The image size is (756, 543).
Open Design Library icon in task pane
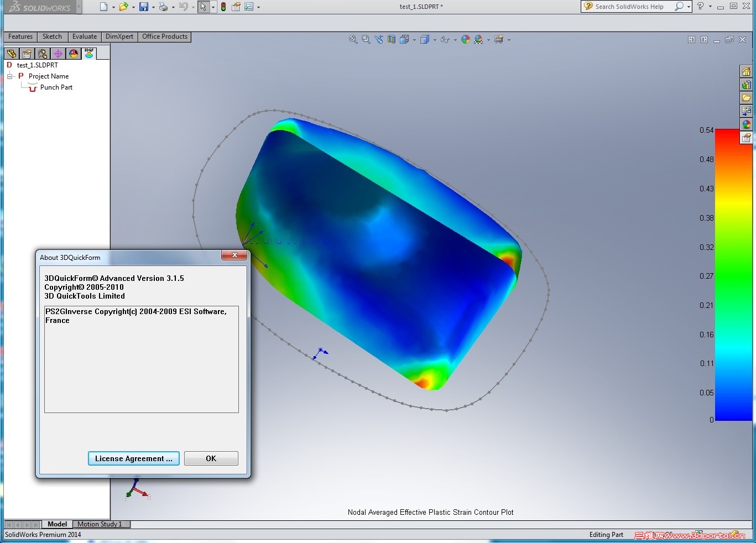pos(747,85)
